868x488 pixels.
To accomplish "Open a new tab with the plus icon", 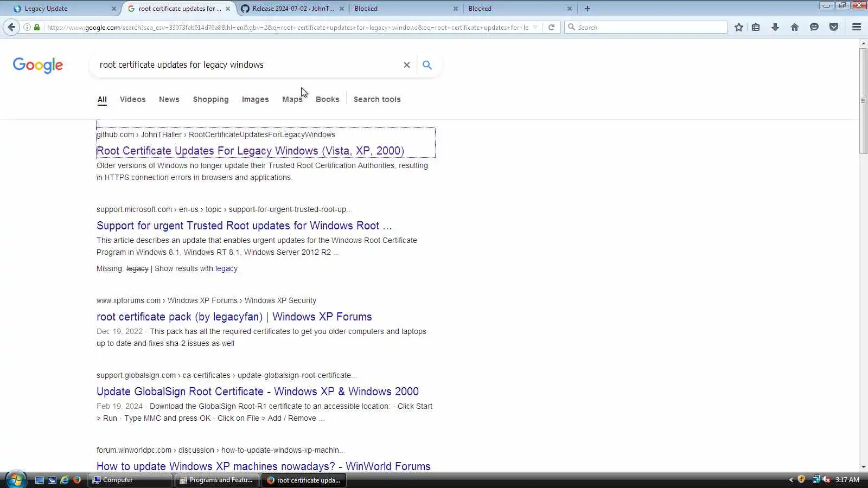I will (588, 9).
